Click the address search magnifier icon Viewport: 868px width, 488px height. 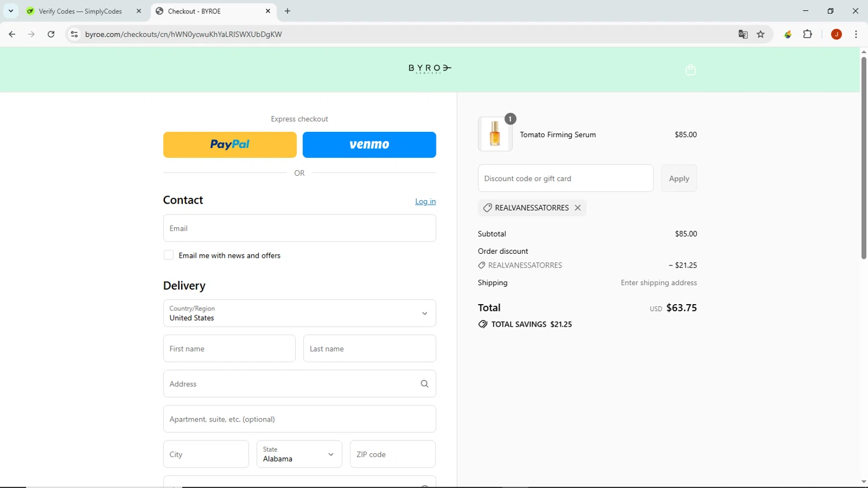pyautogui.click(x=425, y=384)
